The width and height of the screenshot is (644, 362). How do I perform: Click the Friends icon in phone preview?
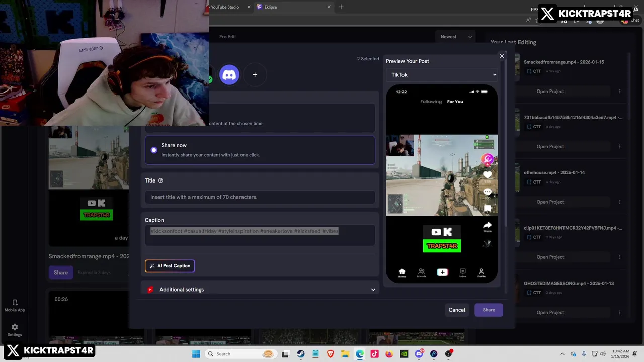[421, 273]
